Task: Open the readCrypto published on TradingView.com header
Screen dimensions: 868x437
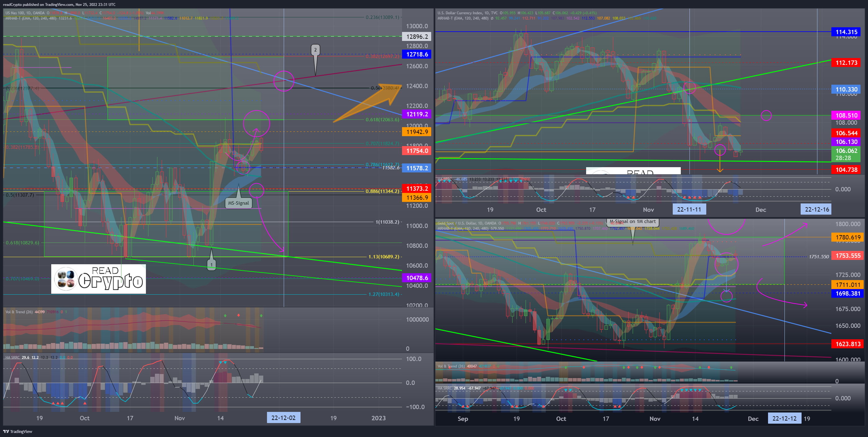Action: [59, 4]
